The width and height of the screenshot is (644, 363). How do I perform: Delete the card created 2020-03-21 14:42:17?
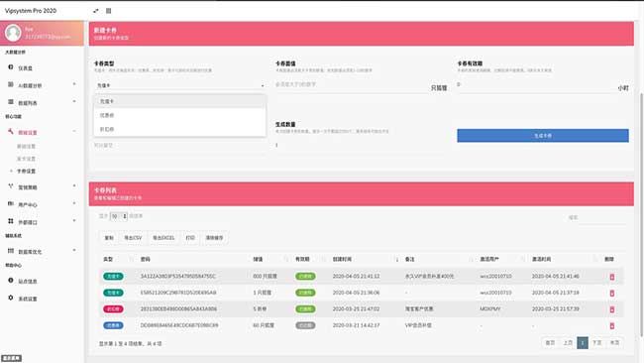[x=612, y=326]
